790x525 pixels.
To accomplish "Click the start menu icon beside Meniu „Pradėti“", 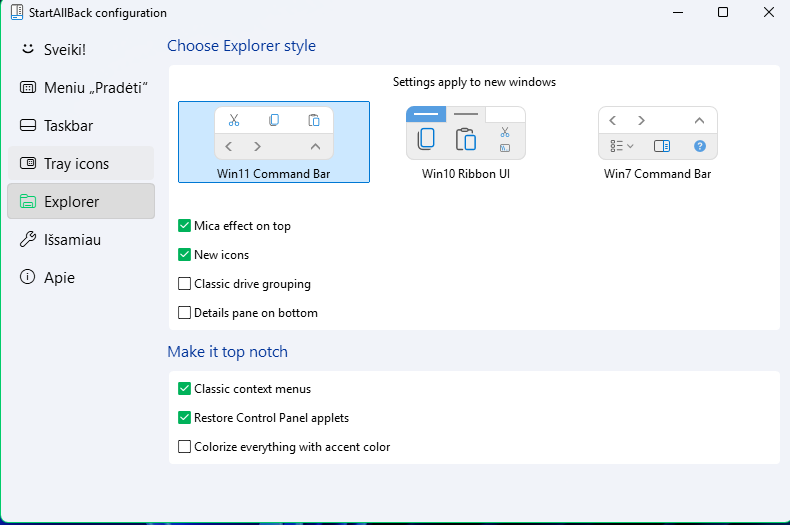I will 28,87.
